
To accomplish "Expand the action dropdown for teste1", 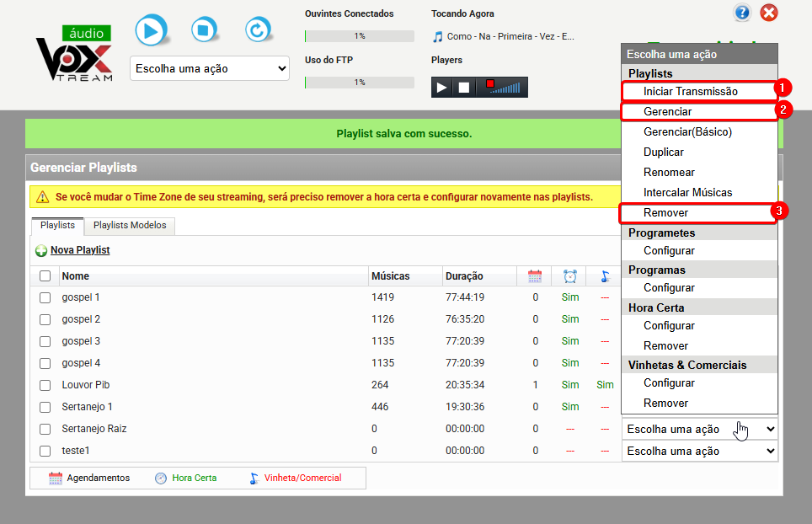I will point(699,452).
